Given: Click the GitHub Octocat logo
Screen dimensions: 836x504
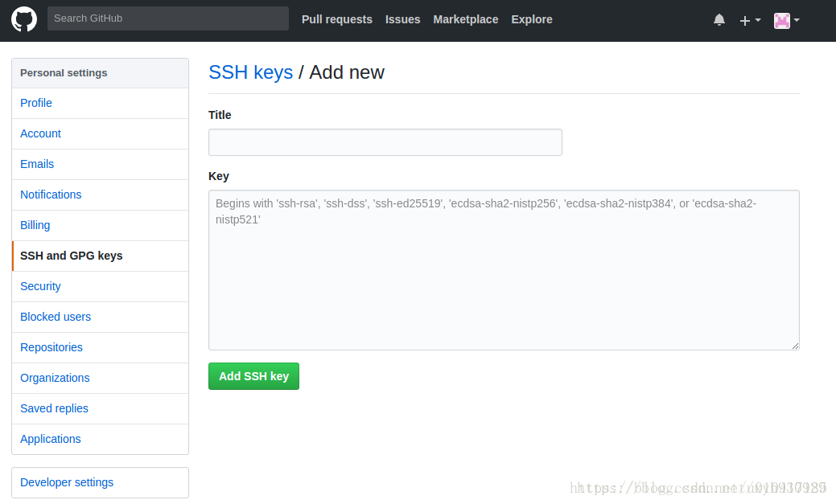Looking at the screenshot, I should pyautogui.click(x=24, y=19).
